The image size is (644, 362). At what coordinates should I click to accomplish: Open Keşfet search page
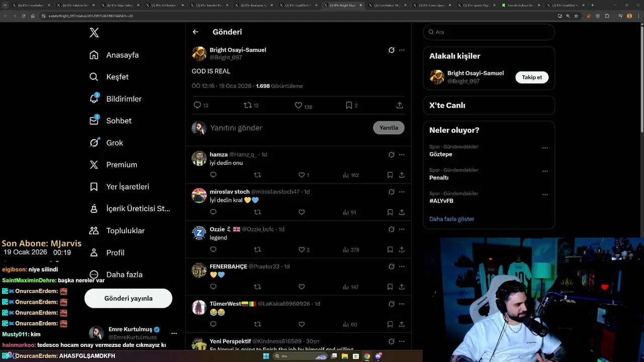tap(109, 77)
